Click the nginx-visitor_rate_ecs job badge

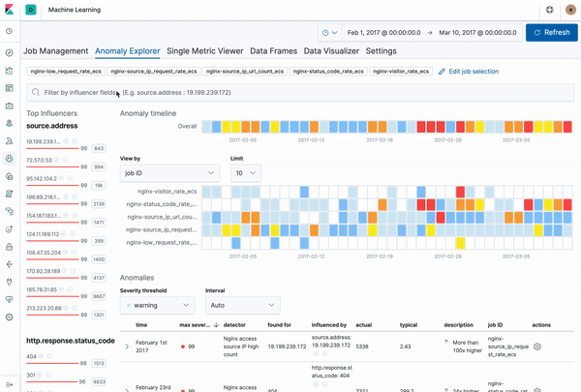[401, 72]
